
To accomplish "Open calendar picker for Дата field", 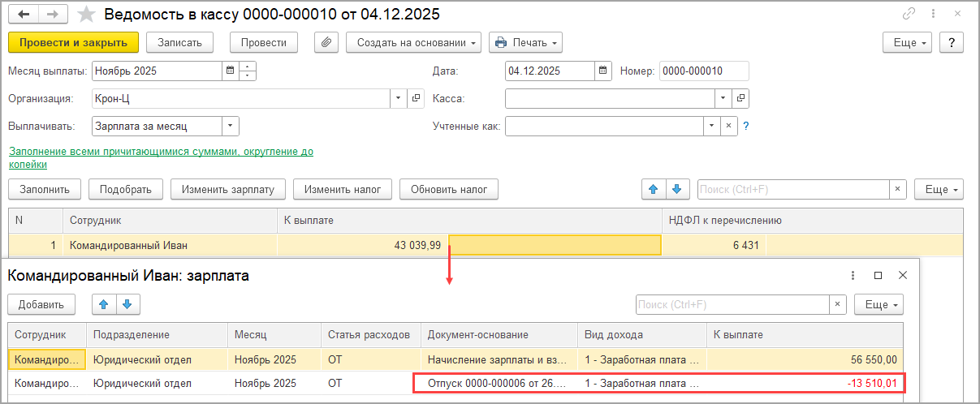I will pos(603,71).
